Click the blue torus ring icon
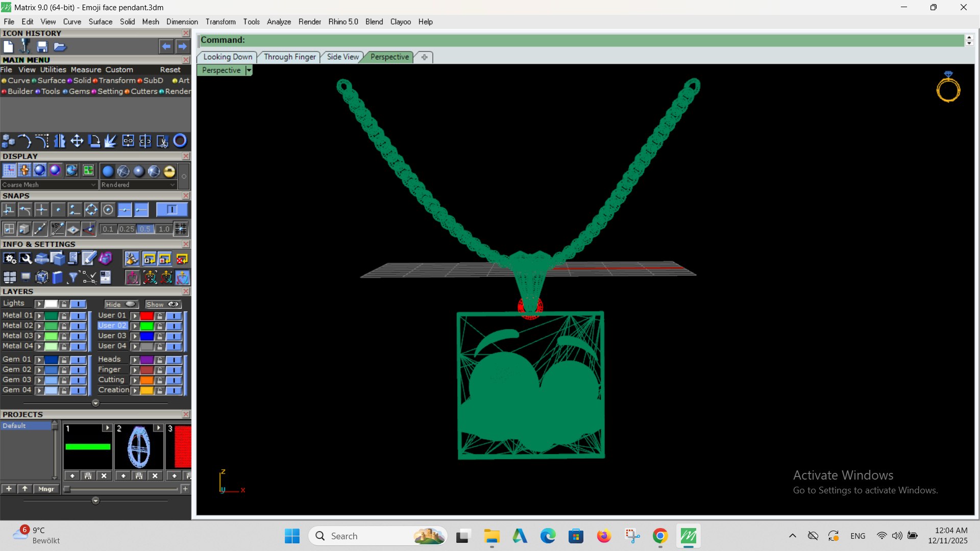The width and height of the screenshot is (980, 551). 180,141
